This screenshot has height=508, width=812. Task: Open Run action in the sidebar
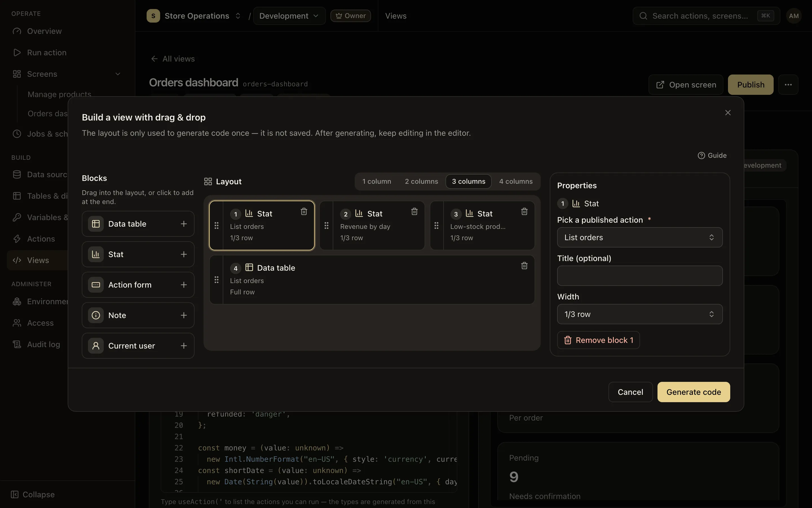[x=67, y=53]
